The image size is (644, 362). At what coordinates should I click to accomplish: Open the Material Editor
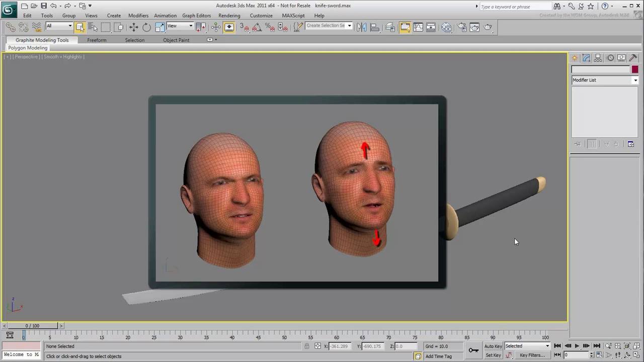[x=446, y=27]
